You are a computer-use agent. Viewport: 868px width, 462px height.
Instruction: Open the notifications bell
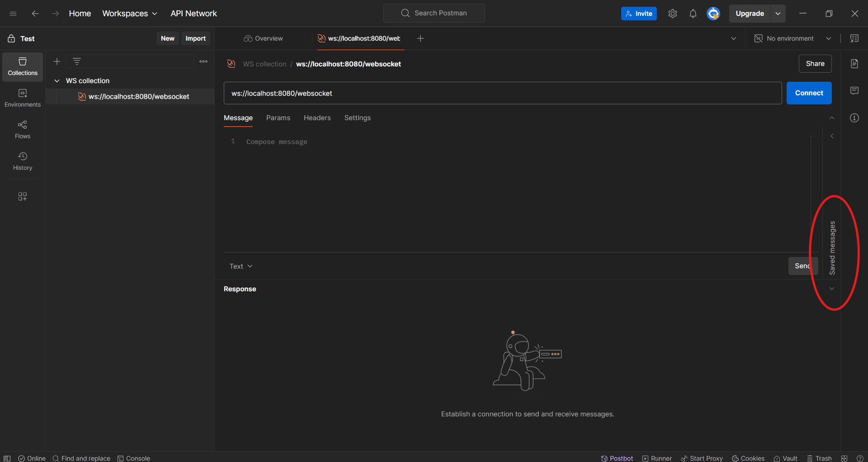click(x=693, y=14)
